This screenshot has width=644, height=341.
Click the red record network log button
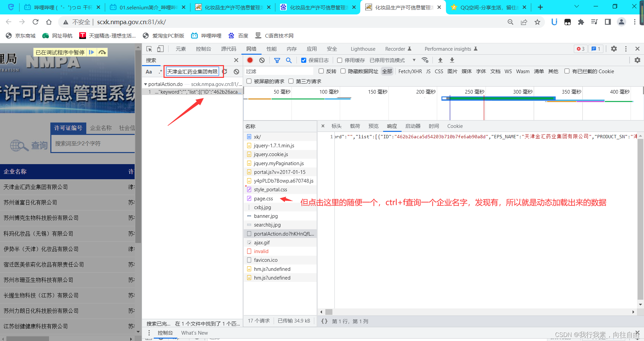tap(250, 60)
